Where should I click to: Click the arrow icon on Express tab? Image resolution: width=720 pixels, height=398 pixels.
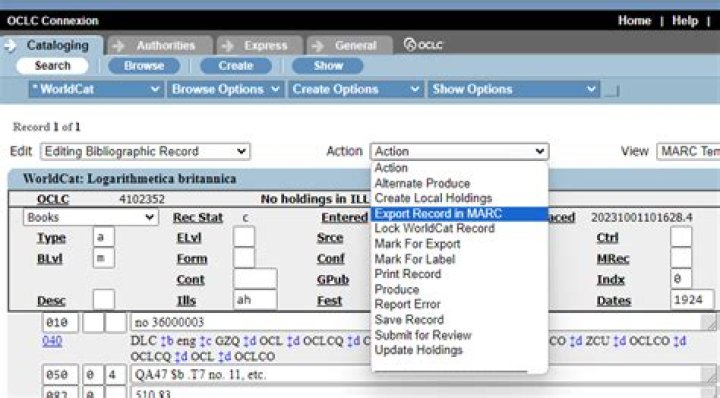228,46
